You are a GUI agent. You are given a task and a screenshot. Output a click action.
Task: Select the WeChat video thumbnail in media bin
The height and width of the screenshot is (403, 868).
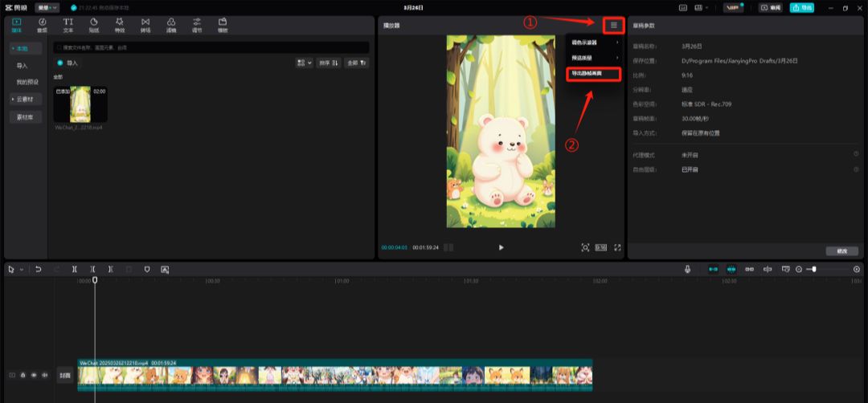click(x=80, y=104)
